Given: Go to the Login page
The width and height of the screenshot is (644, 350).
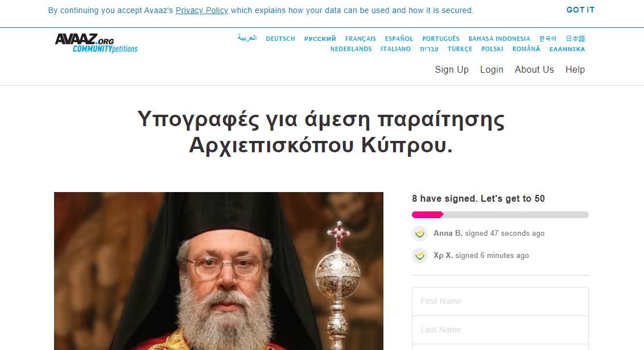Looking at the screenshot, I should (x=492, y=70).
